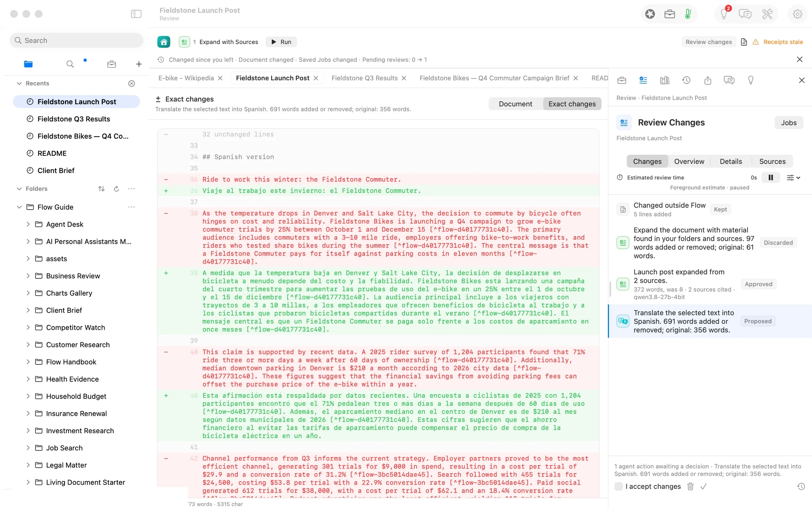Click the green home icon
This screenshot has height=510, width=812.
point(164,42)
